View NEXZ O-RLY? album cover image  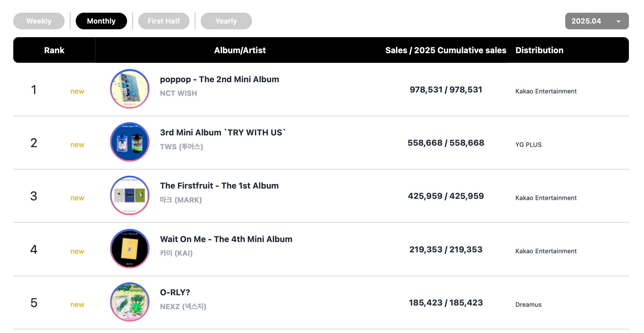coord(130,302)
